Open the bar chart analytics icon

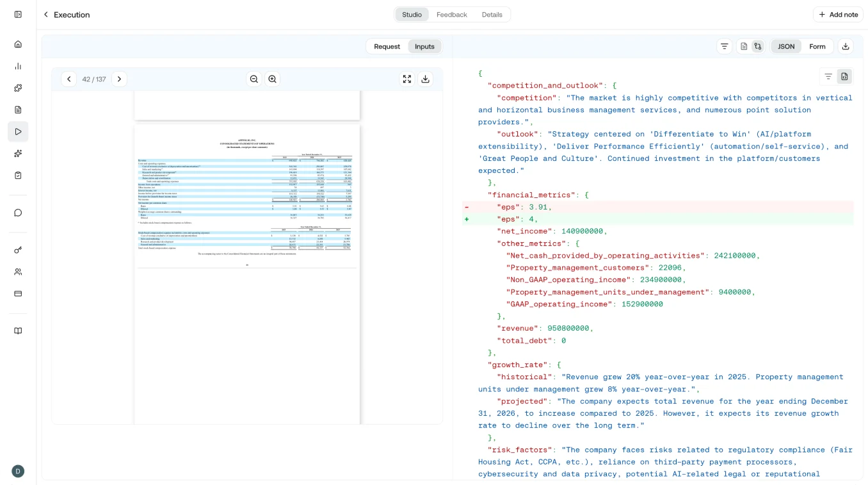point(18,66)
